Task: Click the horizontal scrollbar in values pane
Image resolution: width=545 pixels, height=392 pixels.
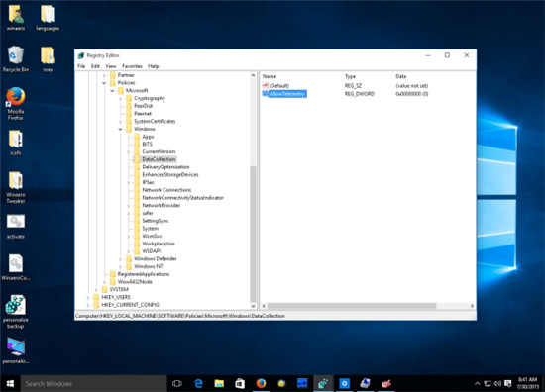Action: pyautogui.click(x=352, y=306)
